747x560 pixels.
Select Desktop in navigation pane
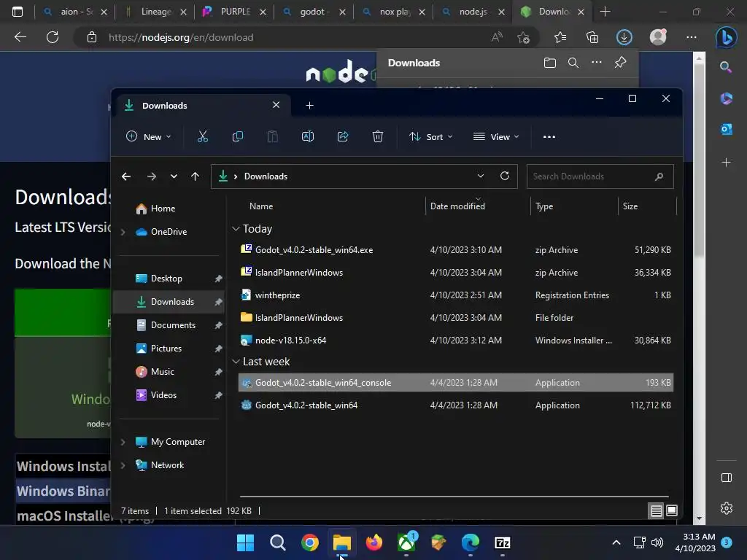(x=167, y=279)
